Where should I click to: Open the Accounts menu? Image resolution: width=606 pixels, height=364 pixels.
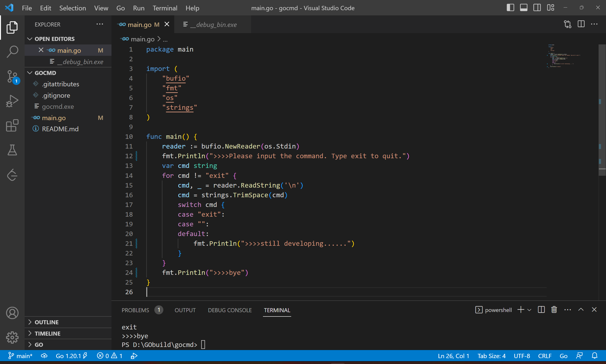coord(12,313)
